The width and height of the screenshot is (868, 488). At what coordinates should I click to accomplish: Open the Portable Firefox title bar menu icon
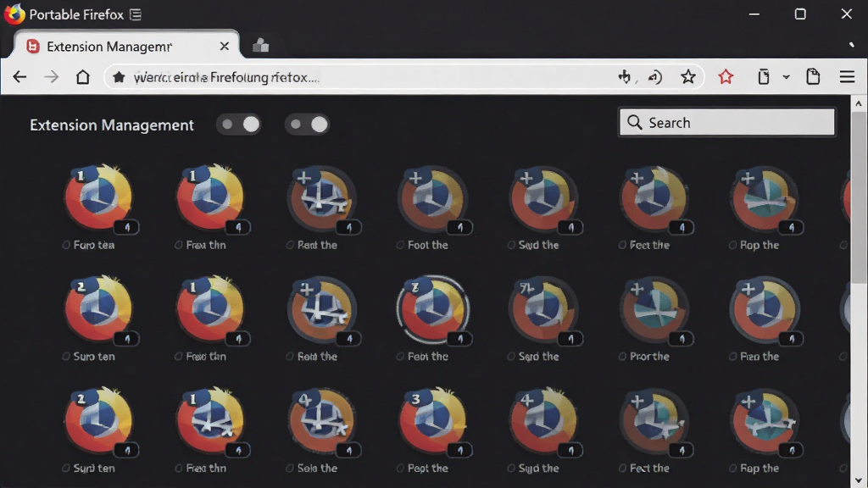click(136, 15)
